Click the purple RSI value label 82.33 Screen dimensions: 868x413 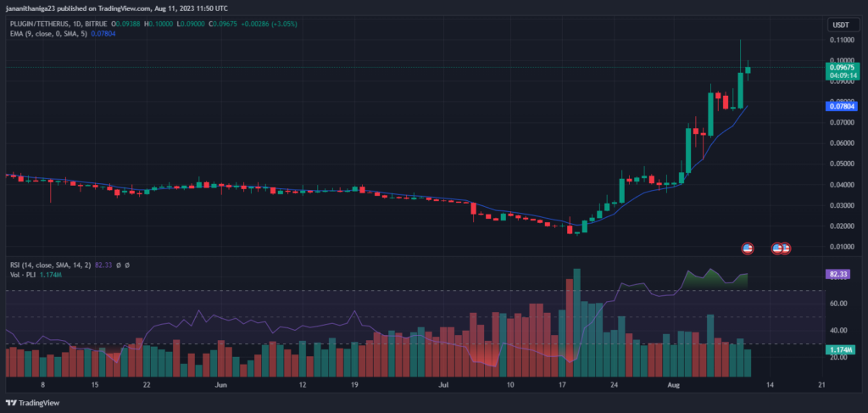click(x=837, y=275)
